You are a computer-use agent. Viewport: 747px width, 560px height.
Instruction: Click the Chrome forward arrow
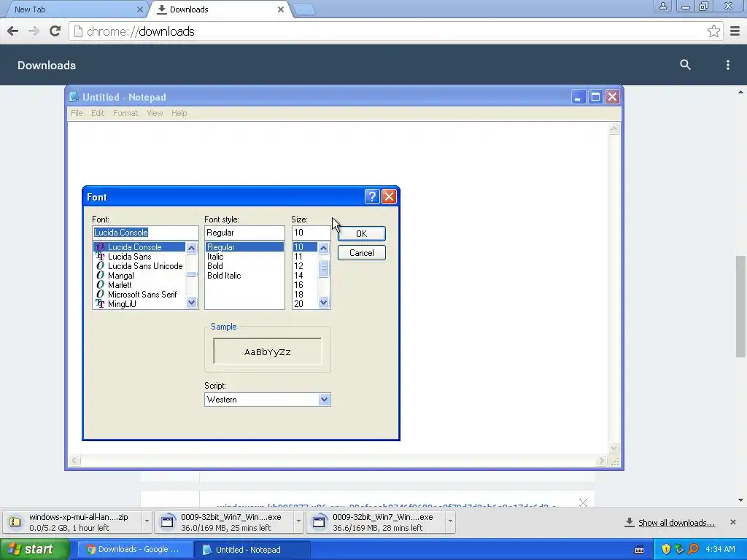(x=34, y=31)
